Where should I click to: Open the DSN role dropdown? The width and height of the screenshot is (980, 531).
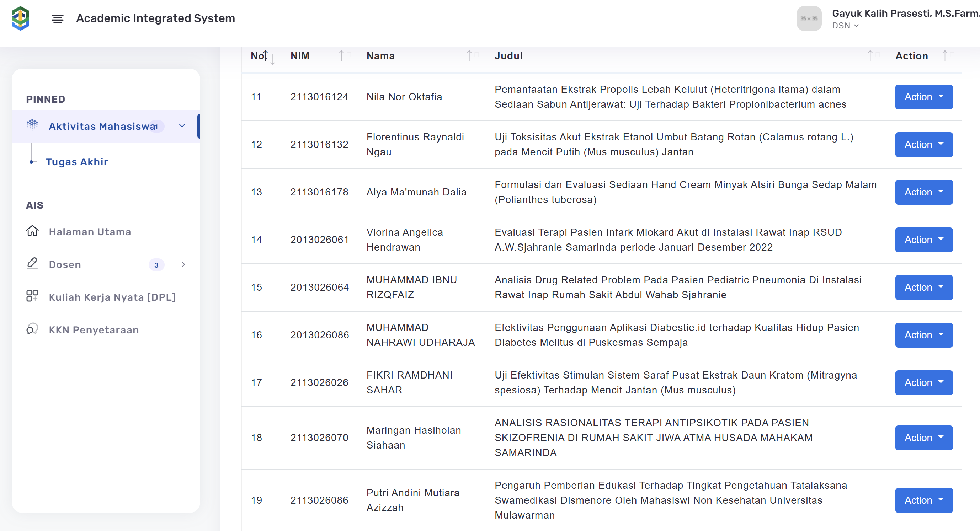(845, 26)
